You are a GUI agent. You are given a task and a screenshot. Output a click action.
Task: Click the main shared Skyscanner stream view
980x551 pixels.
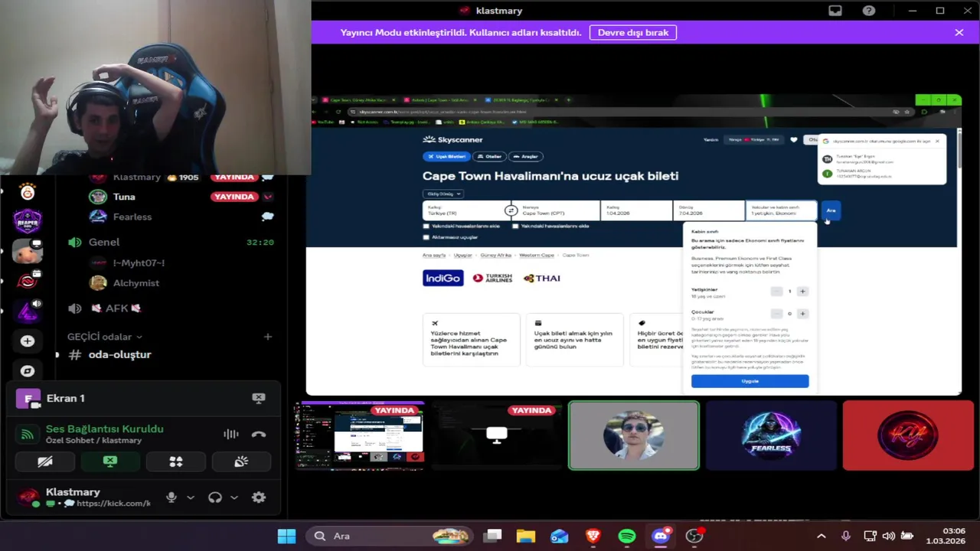click(634, 245)
